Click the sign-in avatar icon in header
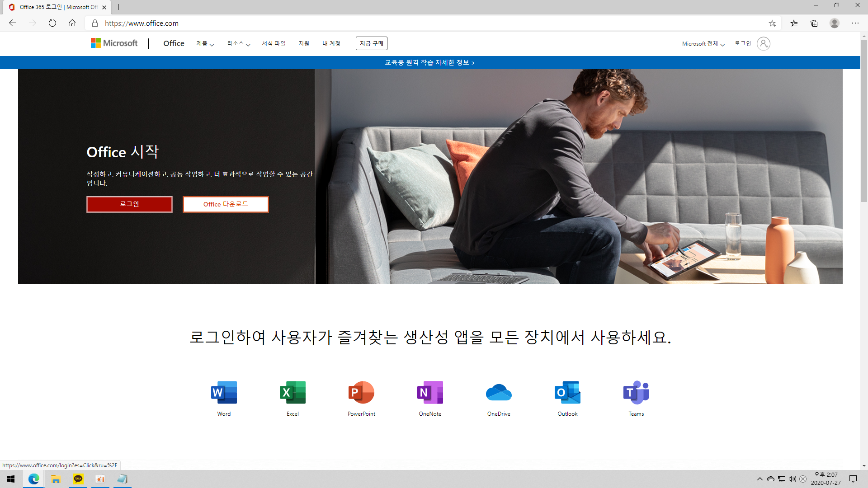The height and width of the screenshot is (488, 868). click(x=764, y=43)
